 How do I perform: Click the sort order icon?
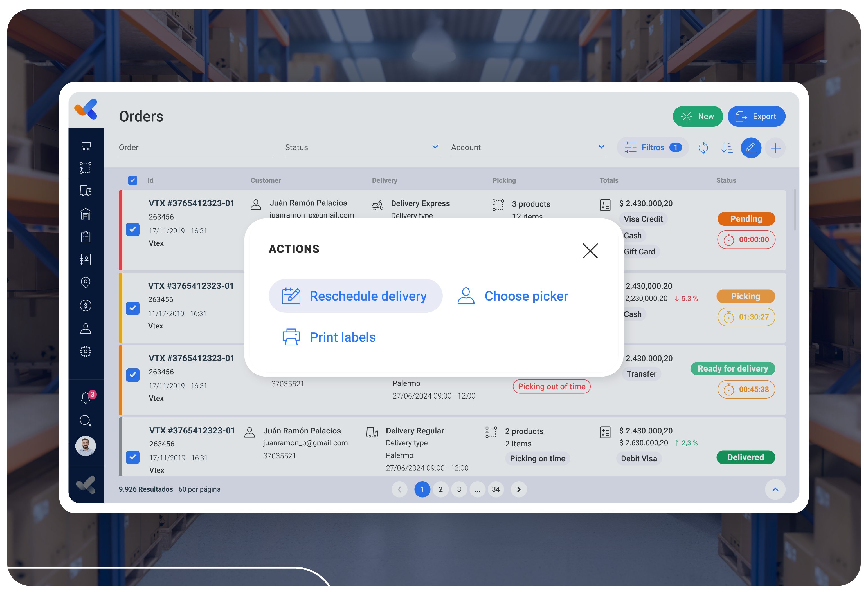click(727, 148)
